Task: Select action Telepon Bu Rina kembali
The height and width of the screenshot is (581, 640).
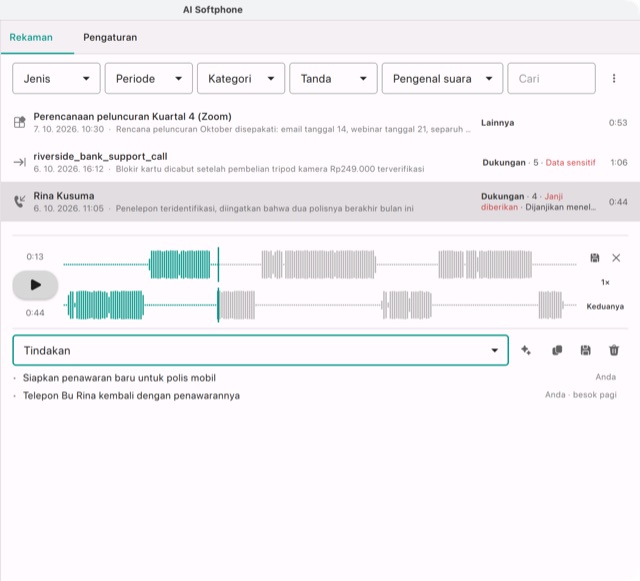Action: pyautogui.click(x=131, y=396)
